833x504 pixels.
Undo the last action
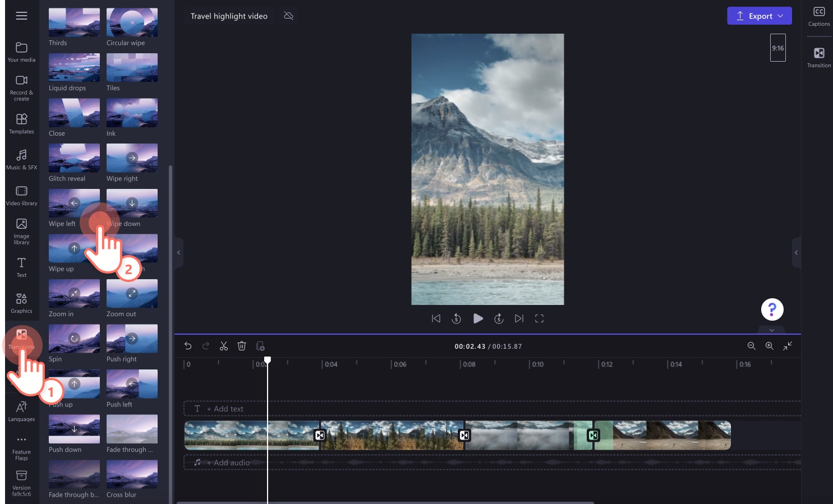tap(188, 346)
